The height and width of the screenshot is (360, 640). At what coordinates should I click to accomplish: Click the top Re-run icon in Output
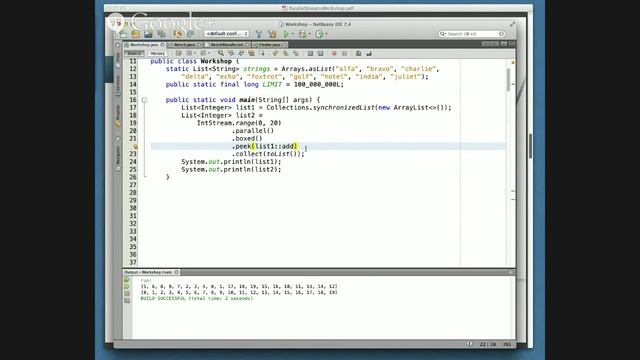pyautogui.click(x=127, y=280)
